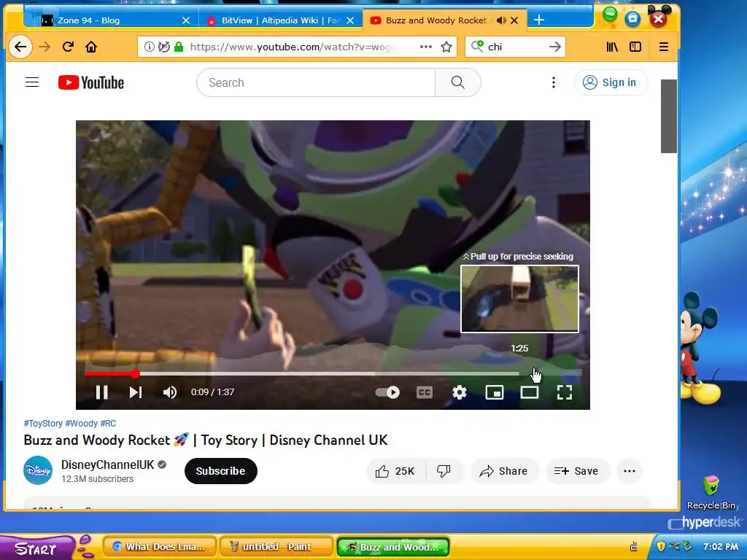This screenshot has height=560, width=747.
Task: Open YouTube settings three-dot menu
Action: point(553,82)
